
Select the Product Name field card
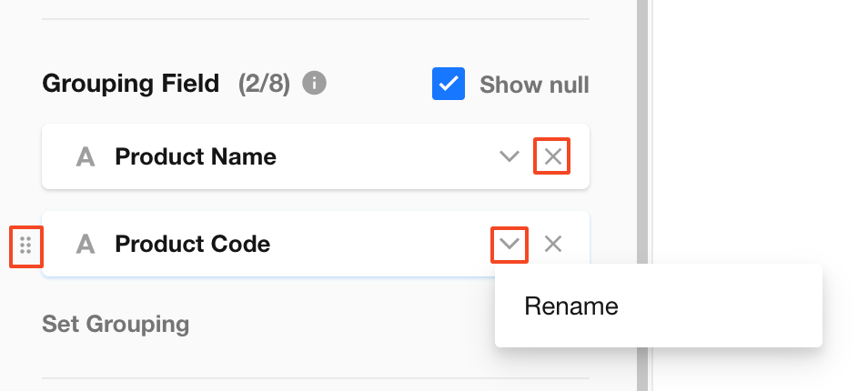pyautogui.click(x=316, y=156)
